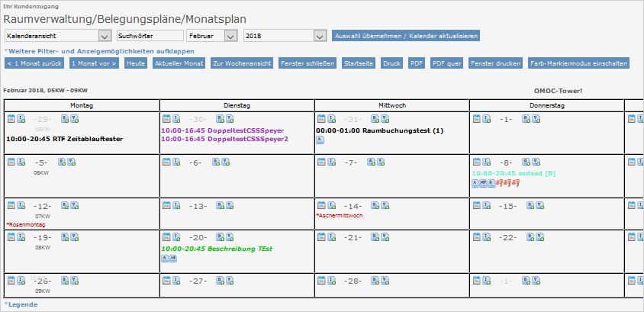Click the AB icon under Beschreibung TEst
This screenshot has width=644, height=312.
tap(173, 259)
